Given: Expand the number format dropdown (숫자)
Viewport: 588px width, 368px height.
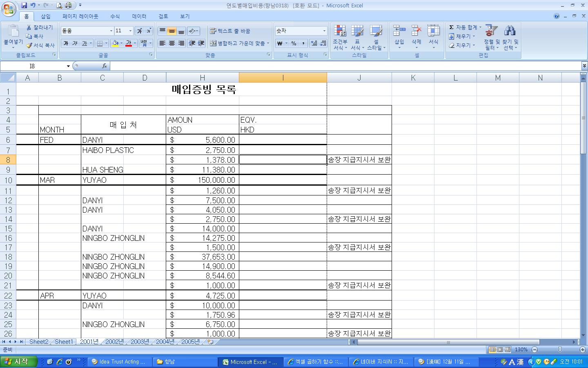Looking at the screenshot, I should (324, 31).
